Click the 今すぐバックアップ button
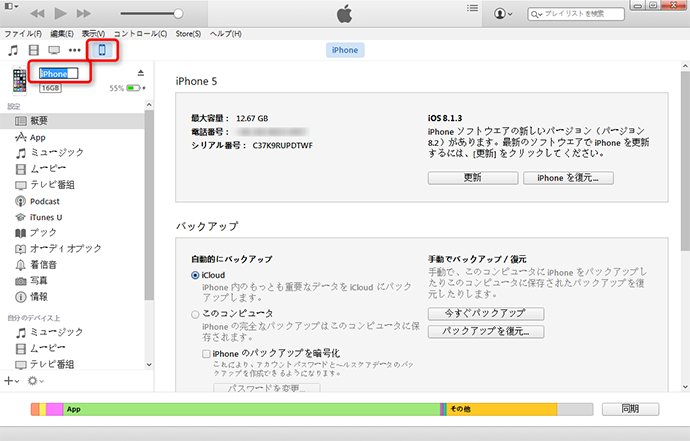This screenshot has width=690, height=441. [x=486, y=314]
